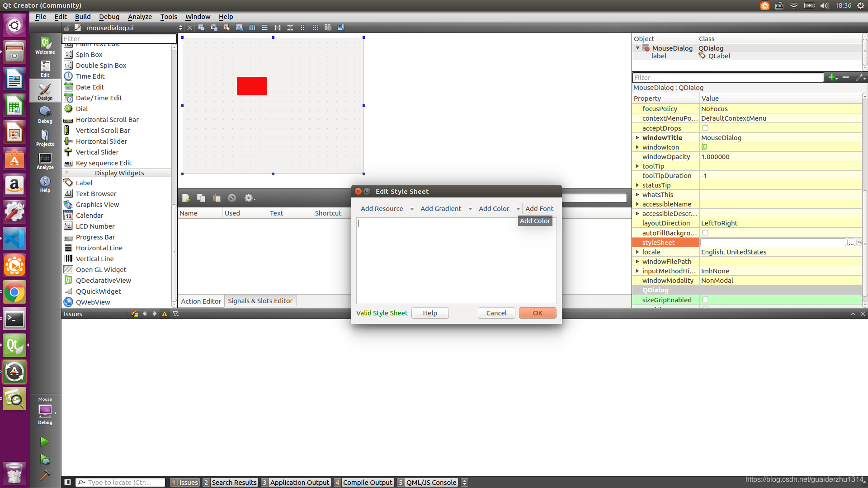This screenshot has width=868, height=488.
Task: Click the Valid Style Sheet status indicator
Action: [x=382, y=313]
